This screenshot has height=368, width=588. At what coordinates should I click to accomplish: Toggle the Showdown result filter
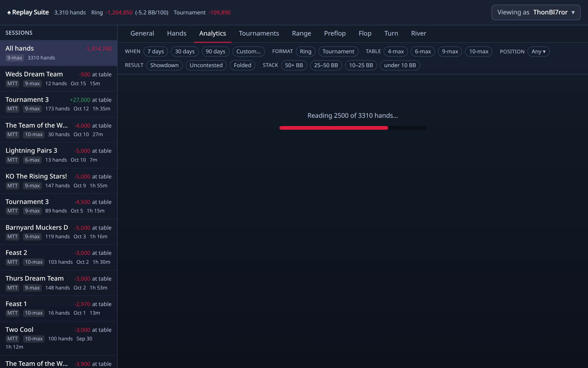point(164,65)
